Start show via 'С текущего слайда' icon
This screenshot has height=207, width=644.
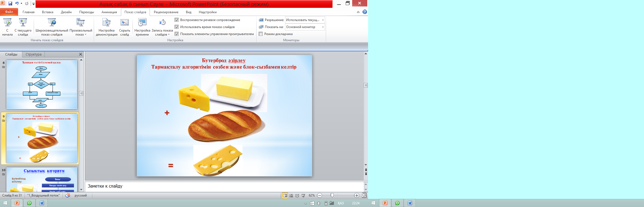coord(23,22)
